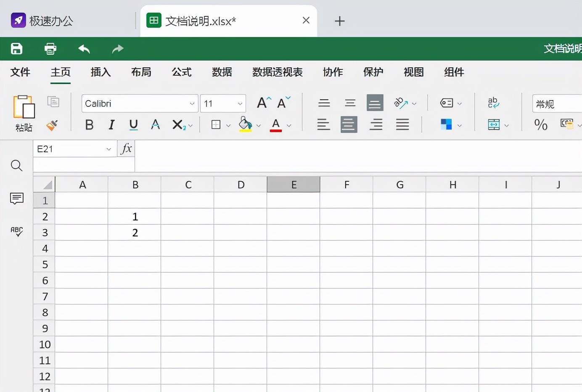Toggle align right horizontal alignment

(x=376, y=124)
